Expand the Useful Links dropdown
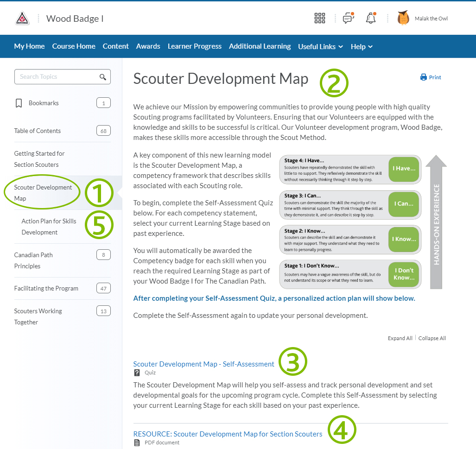The height and width of the screenshot is (449, 476). click(x=320, y=46)
